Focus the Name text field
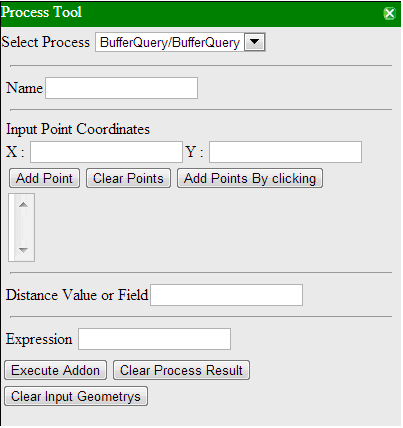The width and height of the screenshot is (403, 428). click(x=122, y=88)
